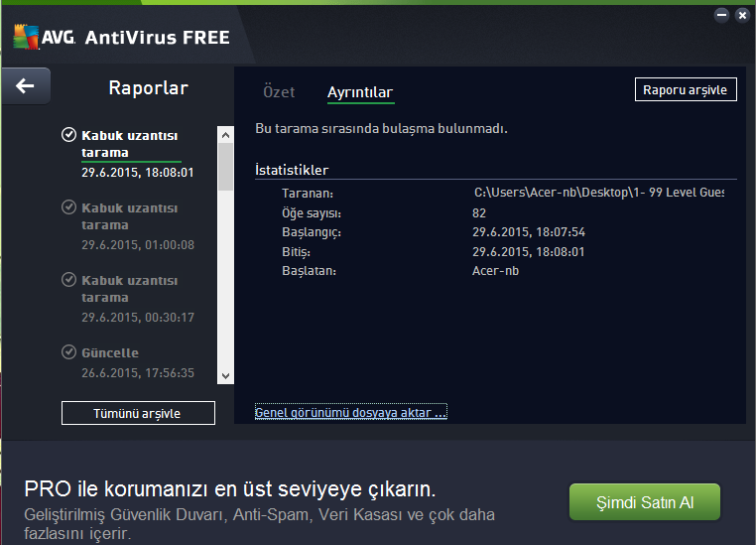Click the PRO ile korumanızı promo headline
The width and height of the screenshot is (756, 545).
coord(230,488)
